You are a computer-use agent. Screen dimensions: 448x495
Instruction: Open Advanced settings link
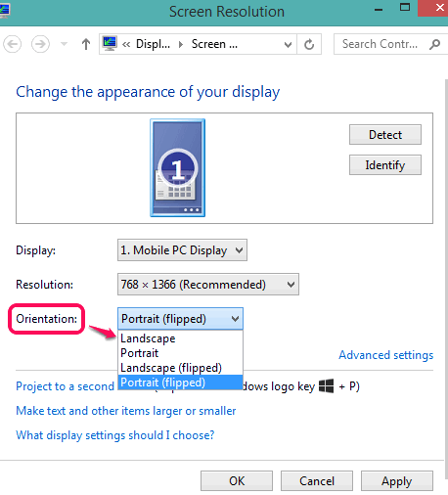click(x=386, y=355)
